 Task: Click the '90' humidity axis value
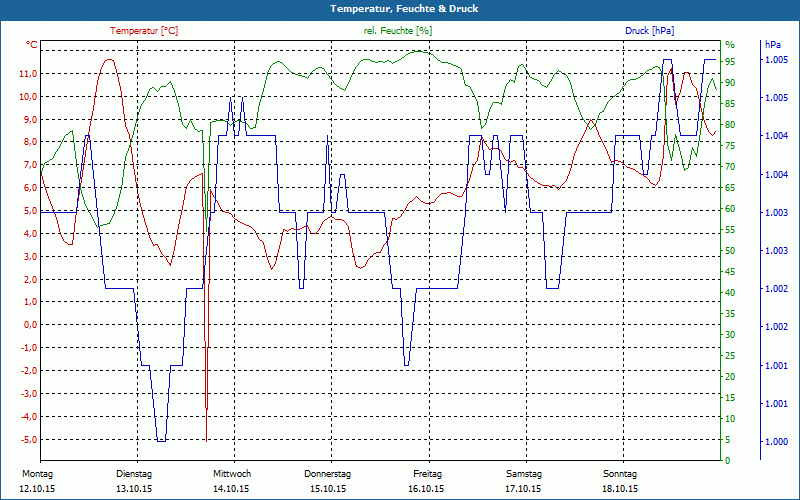pyautogui.click(x=730, y=83)
